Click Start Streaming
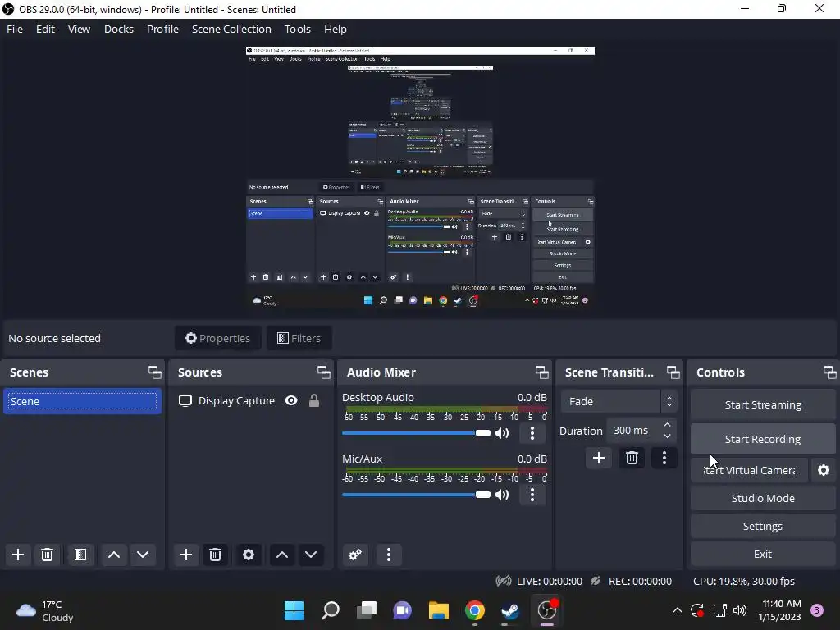Screen dimensions: 840x630 (763, 405)
